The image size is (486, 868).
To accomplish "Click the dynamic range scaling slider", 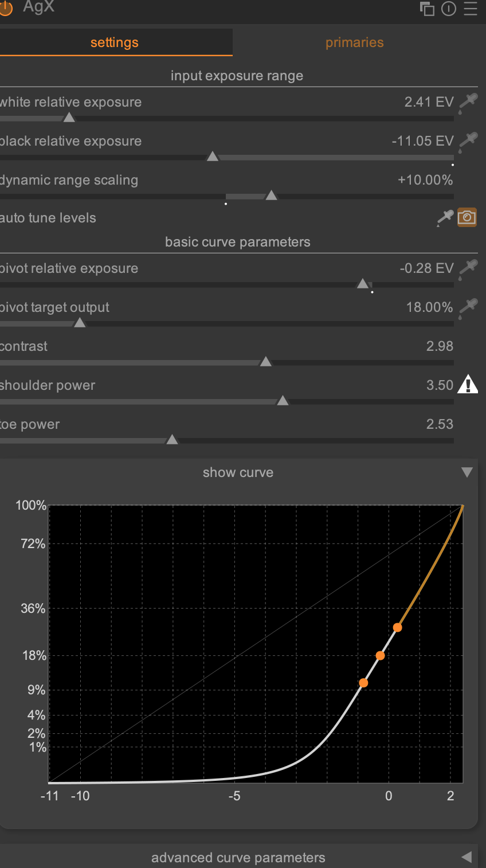I will tap(227, 196).
